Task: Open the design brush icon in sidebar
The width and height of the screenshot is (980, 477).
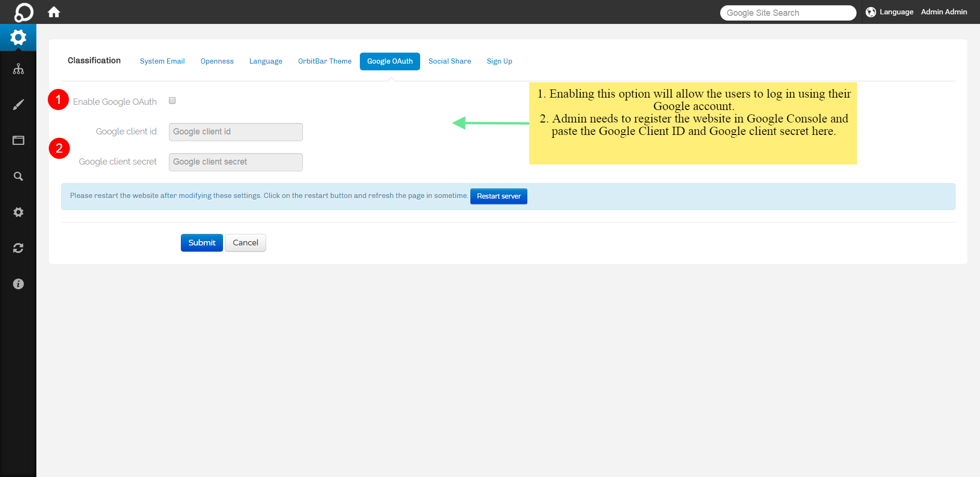Action: (18, 105)
